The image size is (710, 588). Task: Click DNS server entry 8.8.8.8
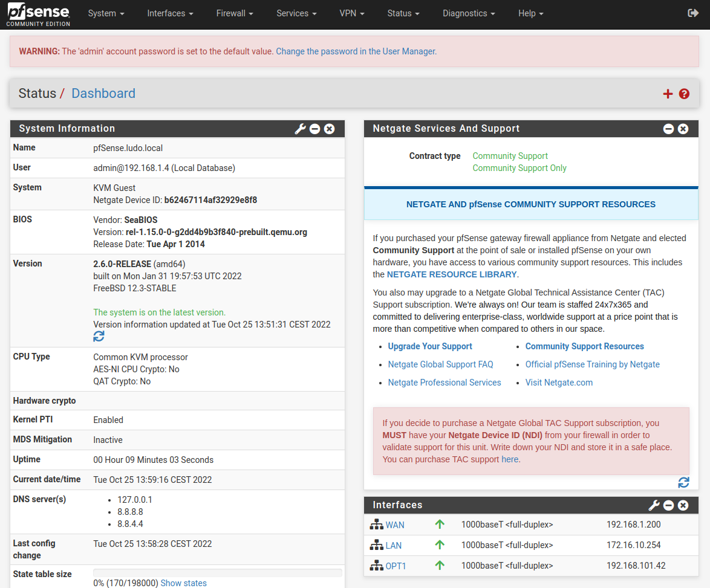(x=131, y=512)
